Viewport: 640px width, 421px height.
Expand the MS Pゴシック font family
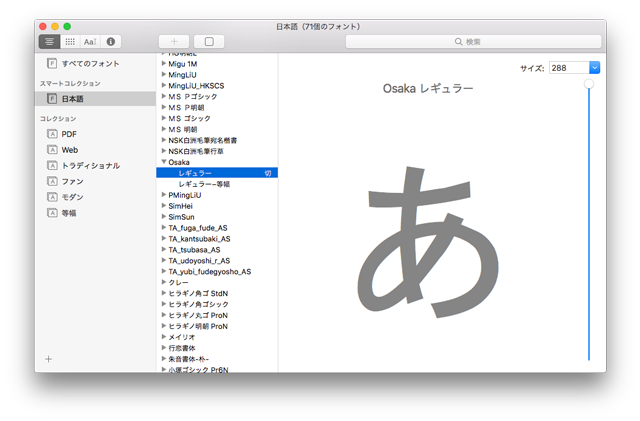[164, 96]
